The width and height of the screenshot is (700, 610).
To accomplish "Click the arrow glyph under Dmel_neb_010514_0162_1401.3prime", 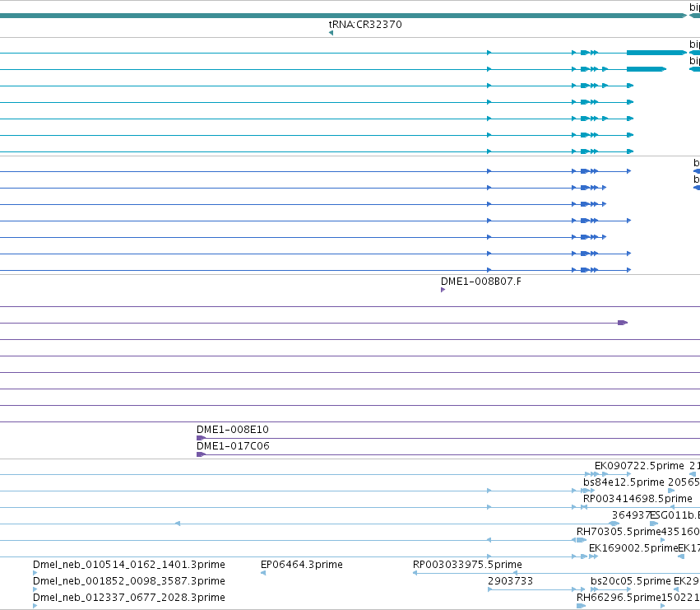I will coord(35,573).
